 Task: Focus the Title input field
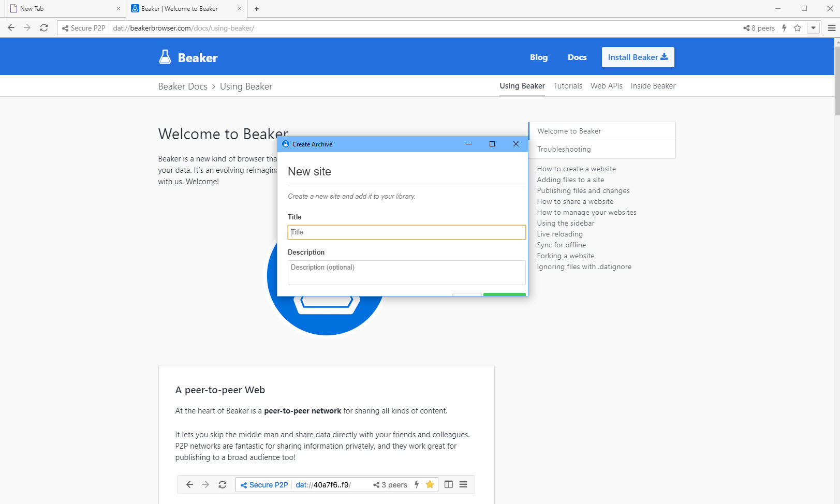click(407, 232)
